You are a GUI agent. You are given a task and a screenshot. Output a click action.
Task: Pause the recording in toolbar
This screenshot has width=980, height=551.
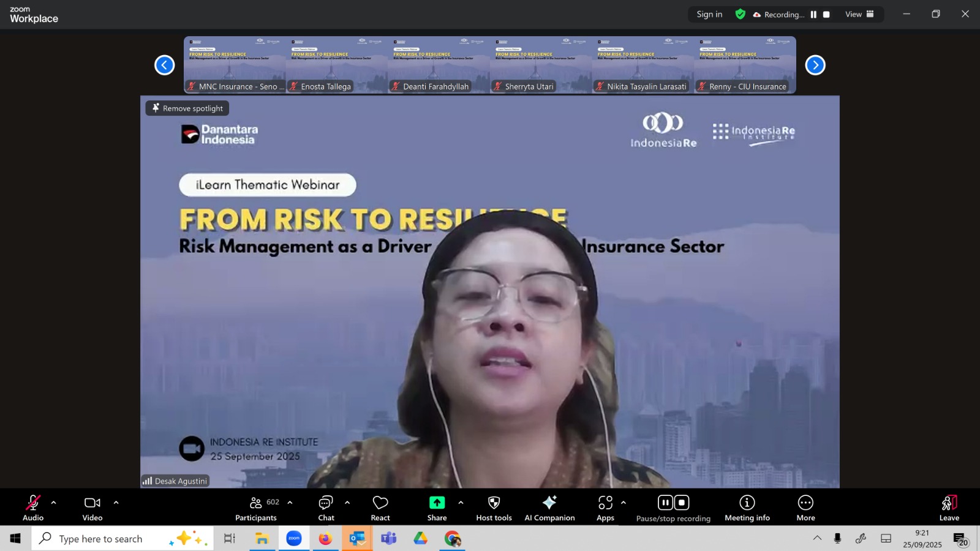(x=665, y=503)
